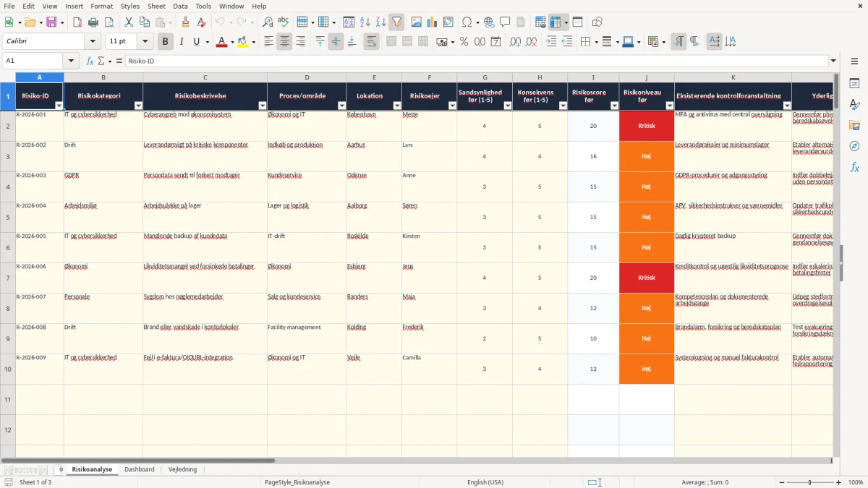Click Increase Indent icon
The height and width of the screenshot is (488, 868).
[551, 42]
